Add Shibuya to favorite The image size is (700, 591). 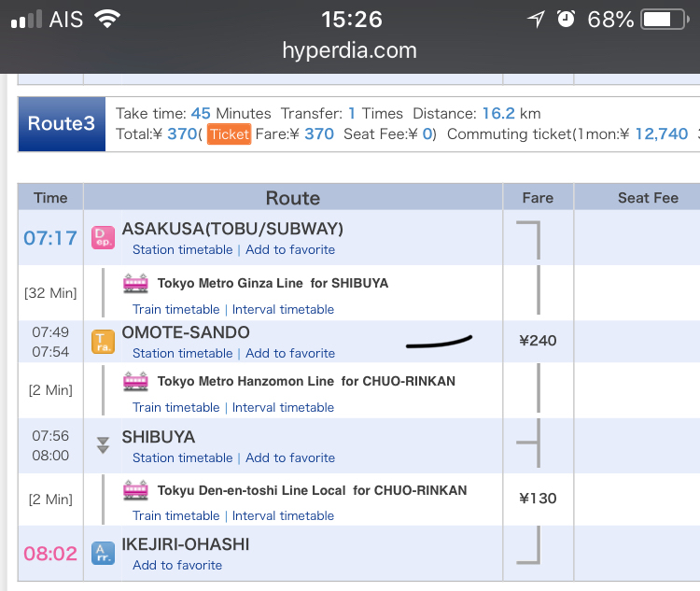click(x=290, y=457)
